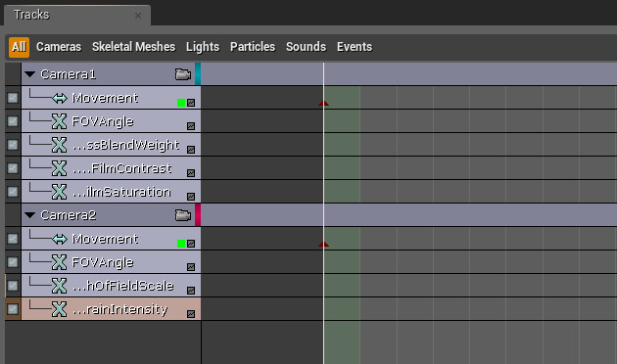This screenshot has height=364, width=617.
Task: Click green trajectory square on Camera1 Movement
Action: (x=181, y=103)
